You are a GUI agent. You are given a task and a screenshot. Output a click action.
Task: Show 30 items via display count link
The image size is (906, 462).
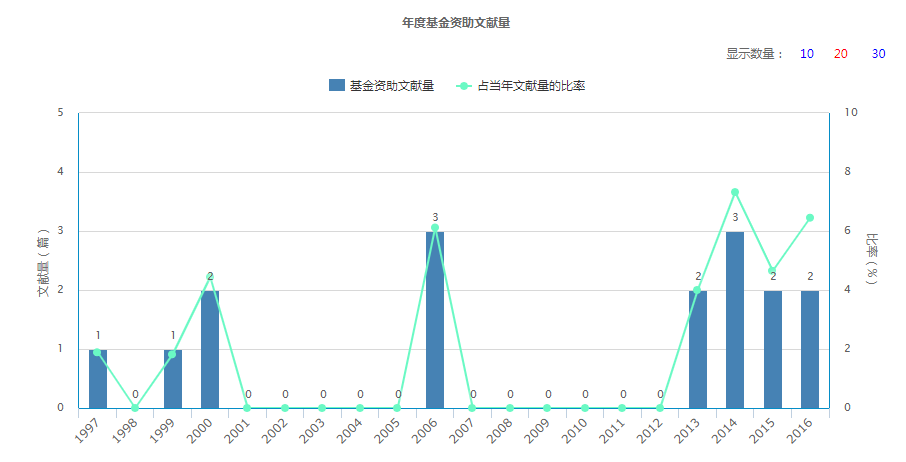[x=878, y=54]
